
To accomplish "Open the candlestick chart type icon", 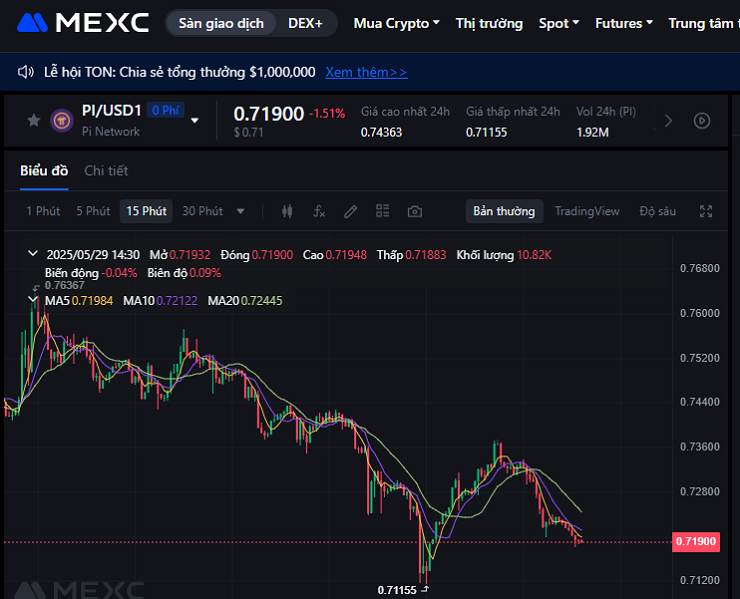I will coord(287,211).
